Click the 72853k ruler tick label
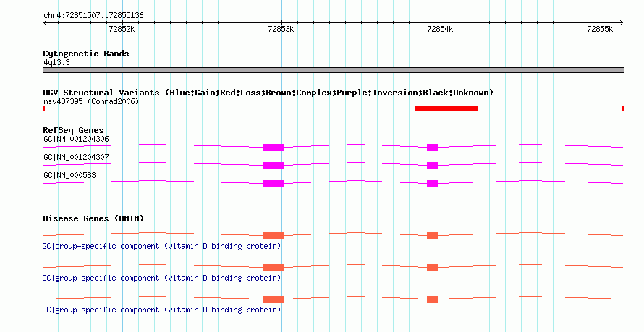This screenshot has height=332, width=644. click(x=281, y=29)
